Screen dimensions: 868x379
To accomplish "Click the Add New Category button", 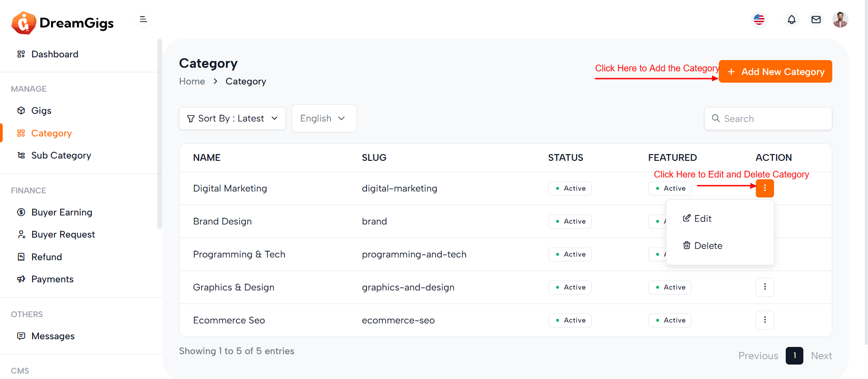I will (775, 72).
